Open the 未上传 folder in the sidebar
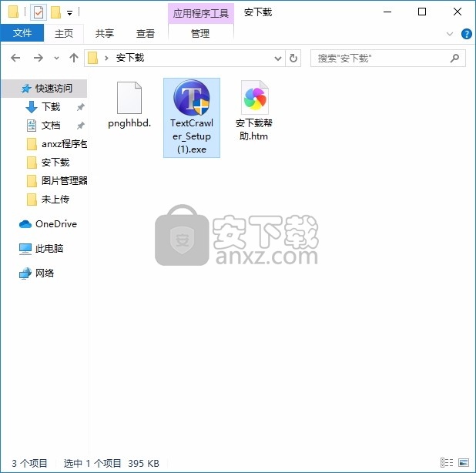 (x=49, y=200)
